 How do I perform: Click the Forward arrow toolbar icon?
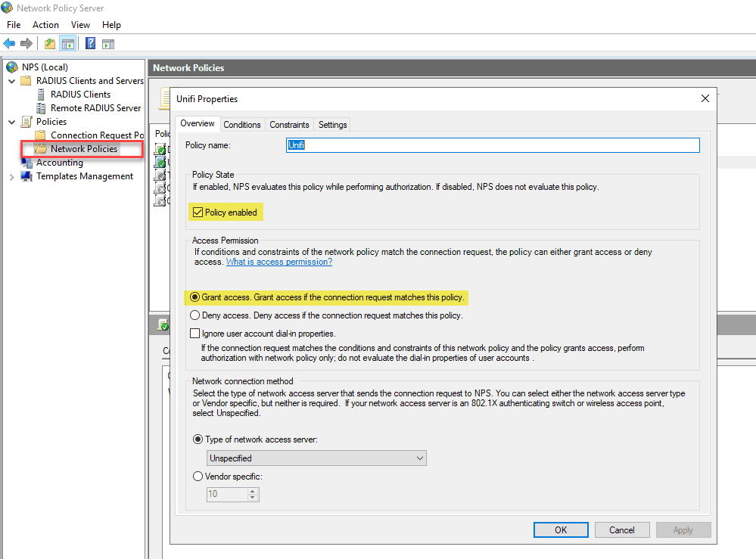26,43
